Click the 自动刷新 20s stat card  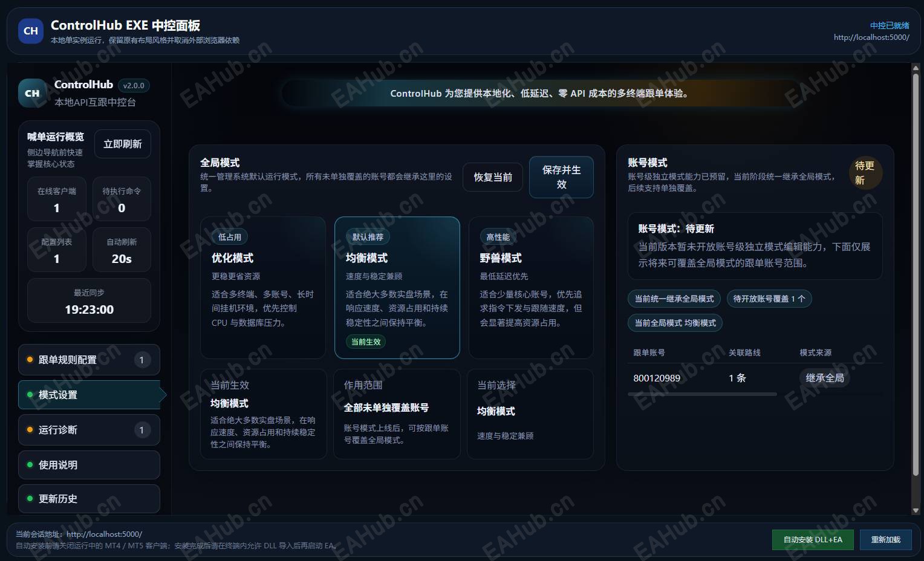pos(122,250)
